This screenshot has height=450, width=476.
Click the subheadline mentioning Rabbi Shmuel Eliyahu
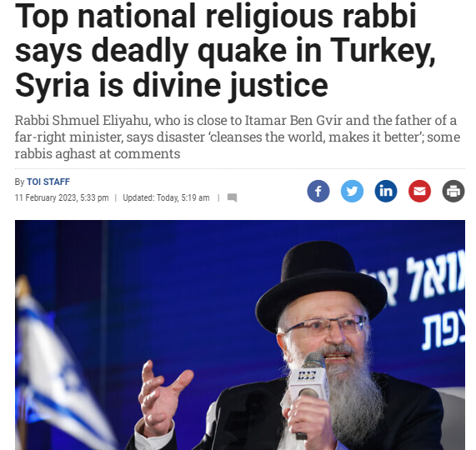[238, 137]
